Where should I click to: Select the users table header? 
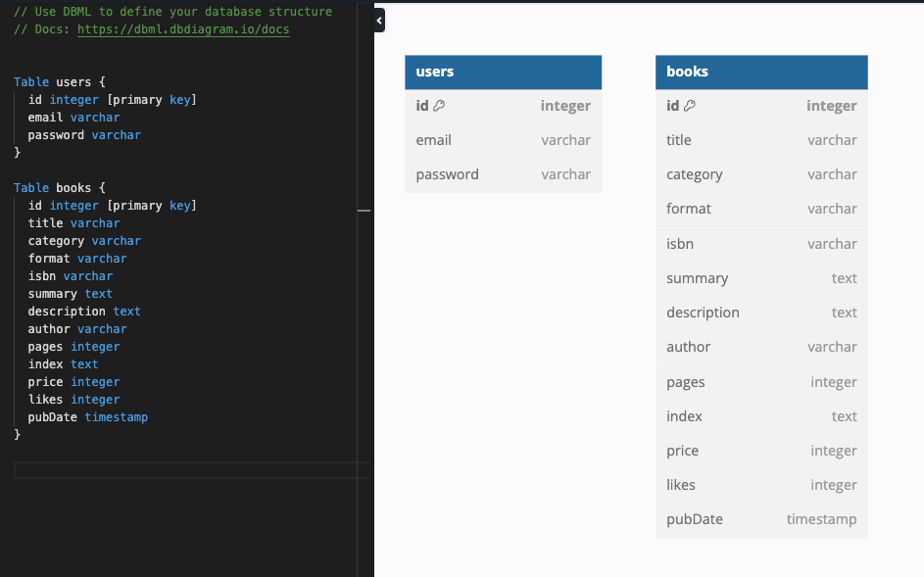tap(504, 72)
